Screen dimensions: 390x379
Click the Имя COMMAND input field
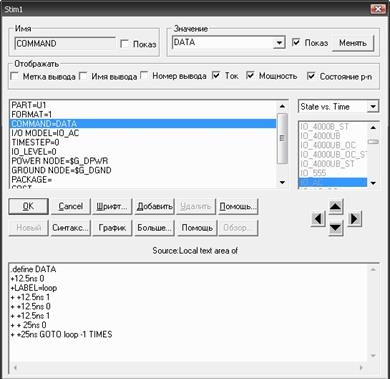click(x=65, y=44)
